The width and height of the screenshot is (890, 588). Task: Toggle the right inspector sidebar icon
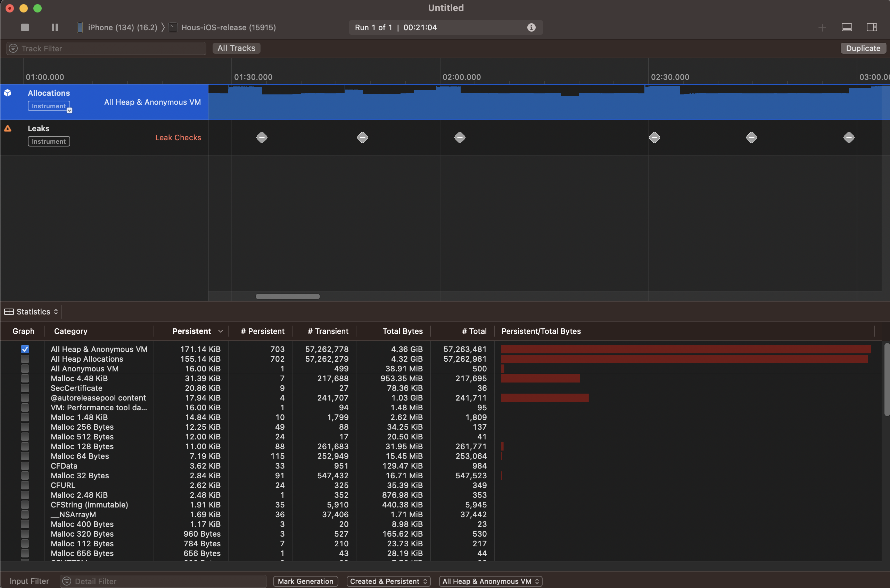(872, 27)
